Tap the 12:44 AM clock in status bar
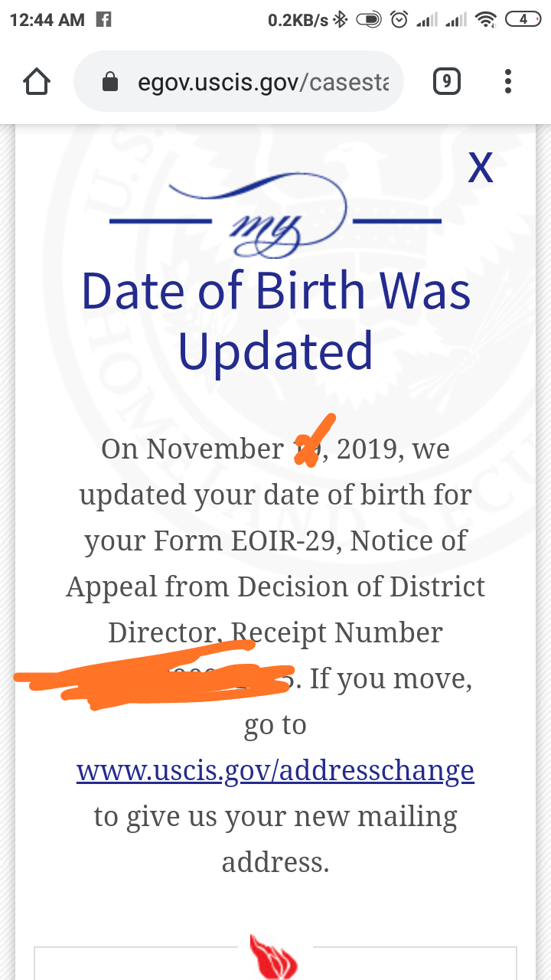 pyautogui.click(x=47, y=21)
